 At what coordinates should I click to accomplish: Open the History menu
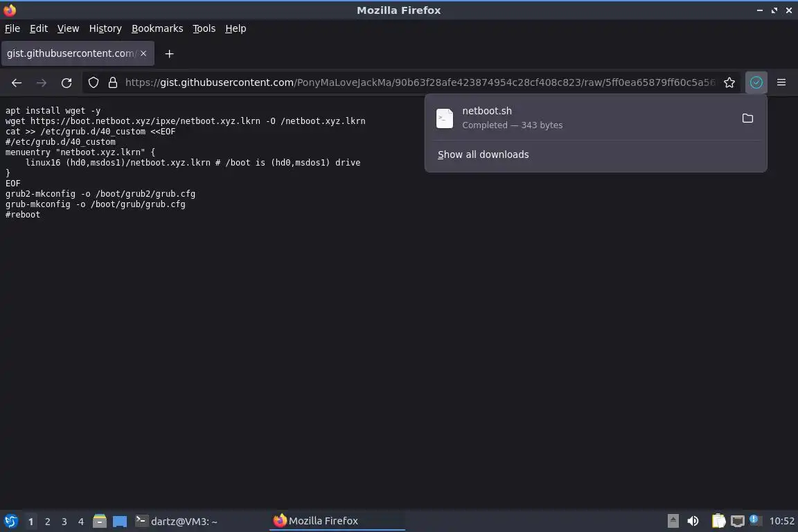pyautogui.click(x=105, y=28)
